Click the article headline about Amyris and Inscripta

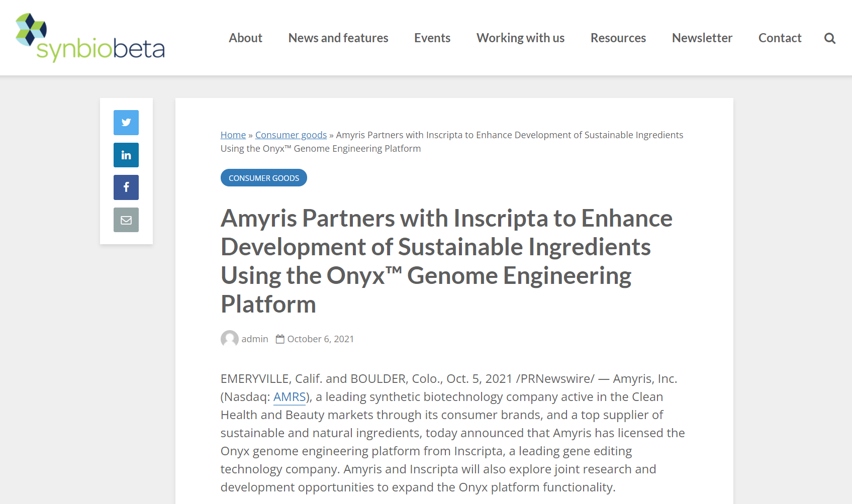pyautogui.click(x=446, y=261)
